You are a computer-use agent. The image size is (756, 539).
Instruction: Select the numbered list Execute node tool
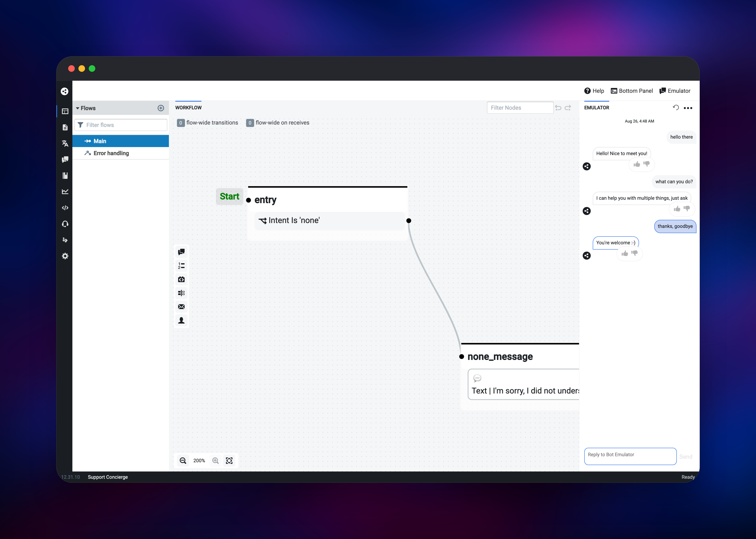click(181, 266)
